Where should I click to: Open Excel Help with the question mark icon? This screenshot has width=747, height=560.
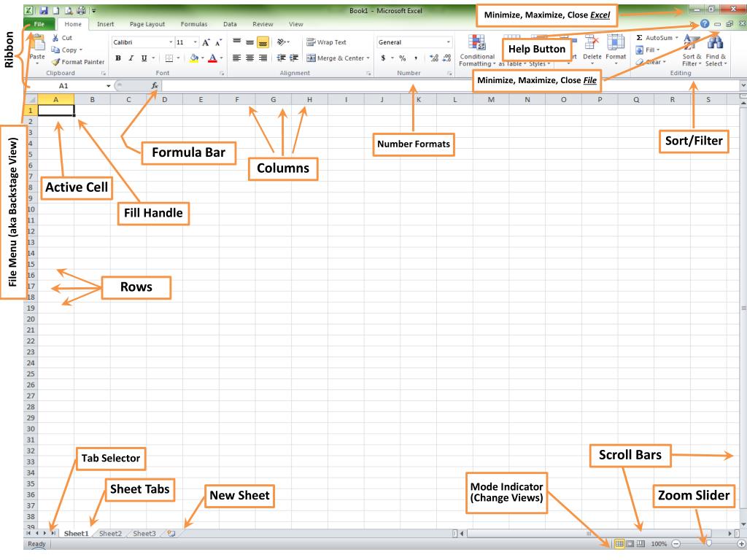(705, 24)
